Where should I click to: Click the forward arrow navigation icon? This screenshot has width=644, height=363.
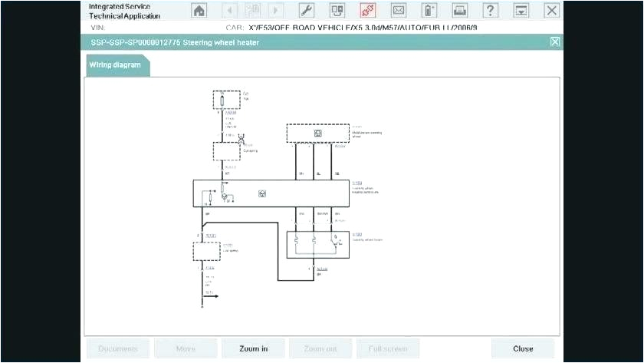click(274, 10)
